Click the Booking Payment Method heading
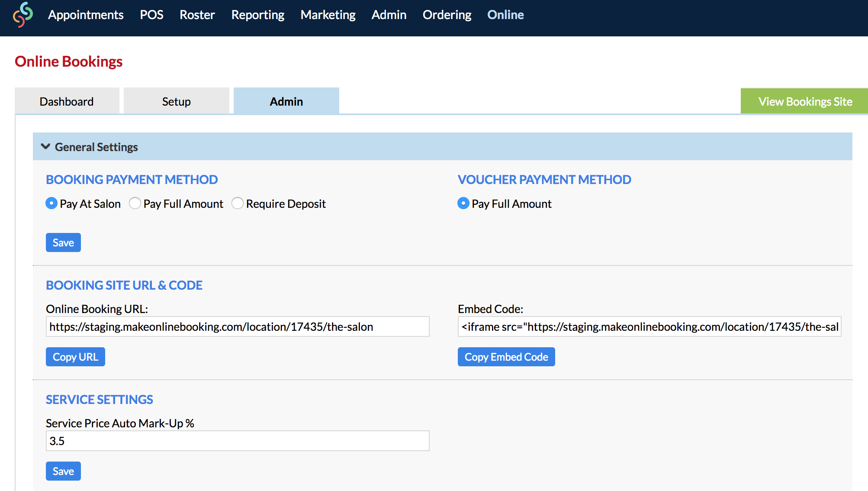The height and width of the screenshot is (491, 868). coord(132,179)
